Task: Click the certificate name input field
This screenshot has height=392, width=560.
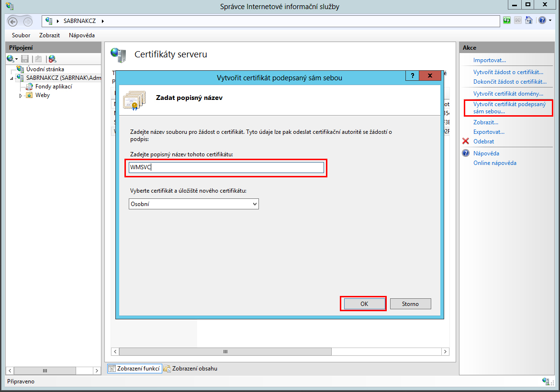Action: pos(227,167)
